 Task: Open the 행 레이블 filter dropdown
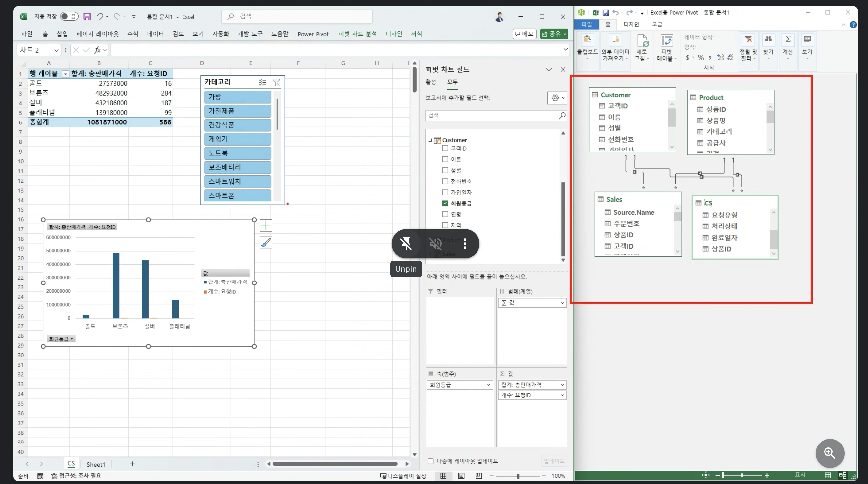[66, 74]
